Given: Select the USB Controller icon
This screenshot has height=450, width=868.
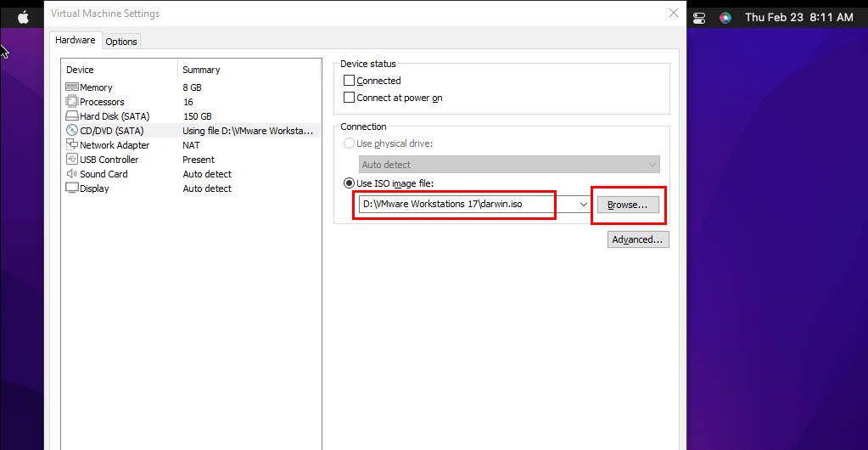Looking at the screenshot, I should (x=72, y=160).
